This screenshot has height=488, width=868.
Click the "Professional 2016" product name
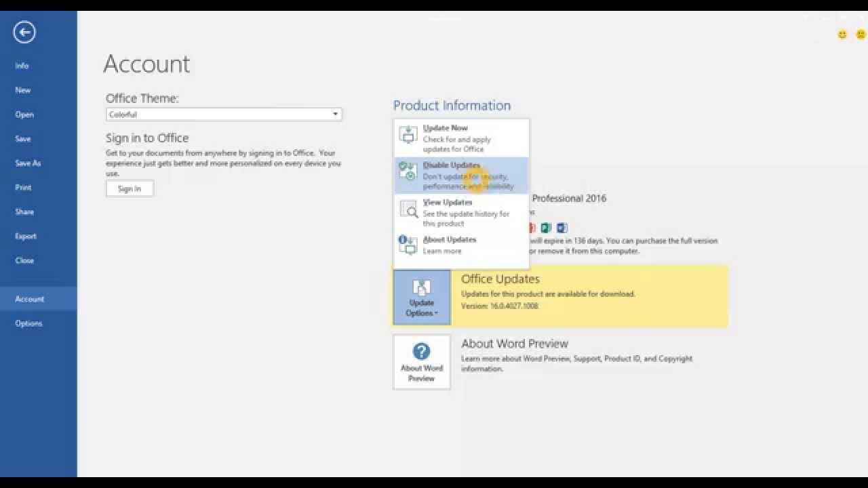click(x=569, y=199)
